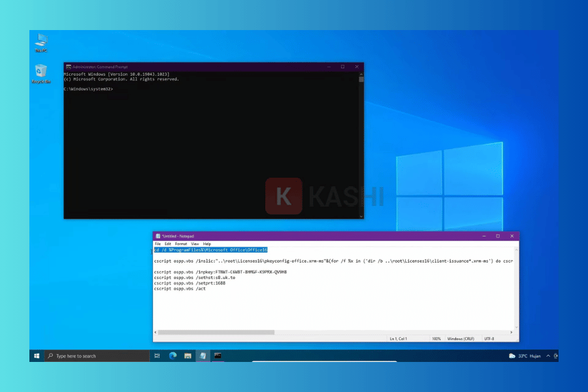
Task: Click the Command Prompt title bar icon
Action: (x=68, y=67)
